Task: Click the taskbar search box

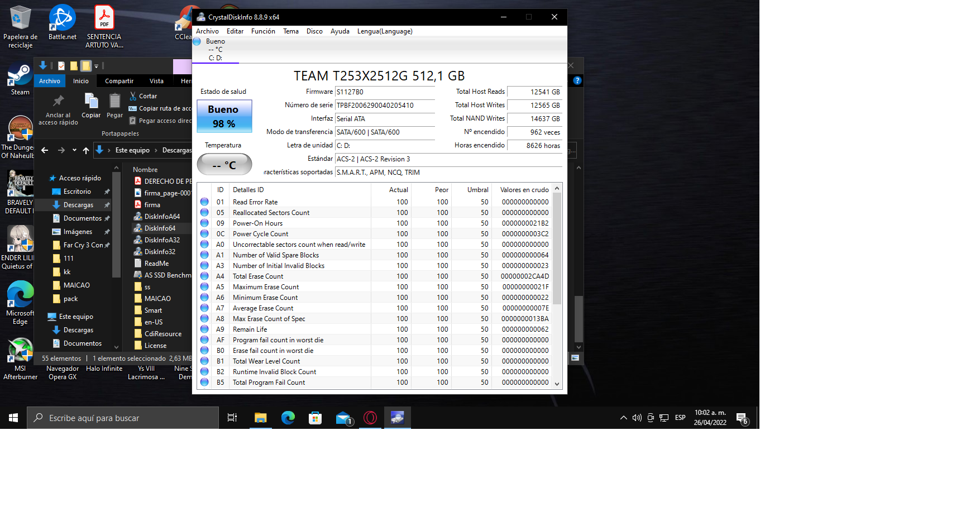Action: (123, 418)
